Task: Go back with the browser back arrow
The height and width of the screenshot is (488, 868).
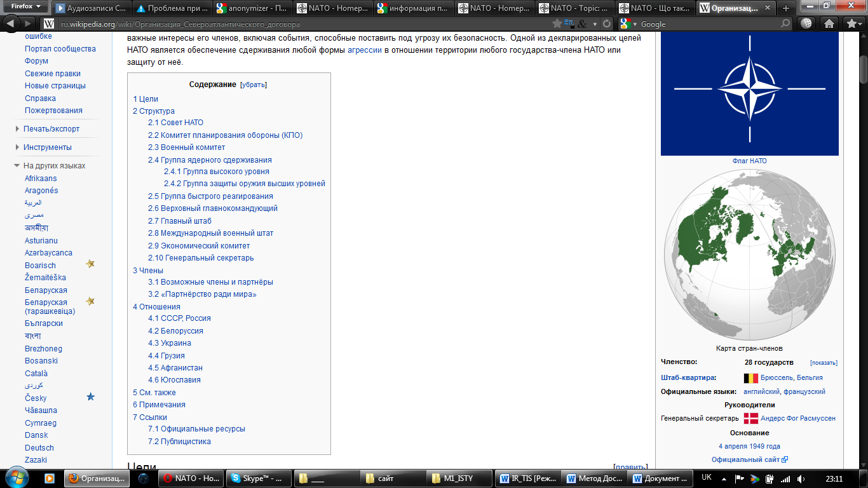Action: [11, 24]
